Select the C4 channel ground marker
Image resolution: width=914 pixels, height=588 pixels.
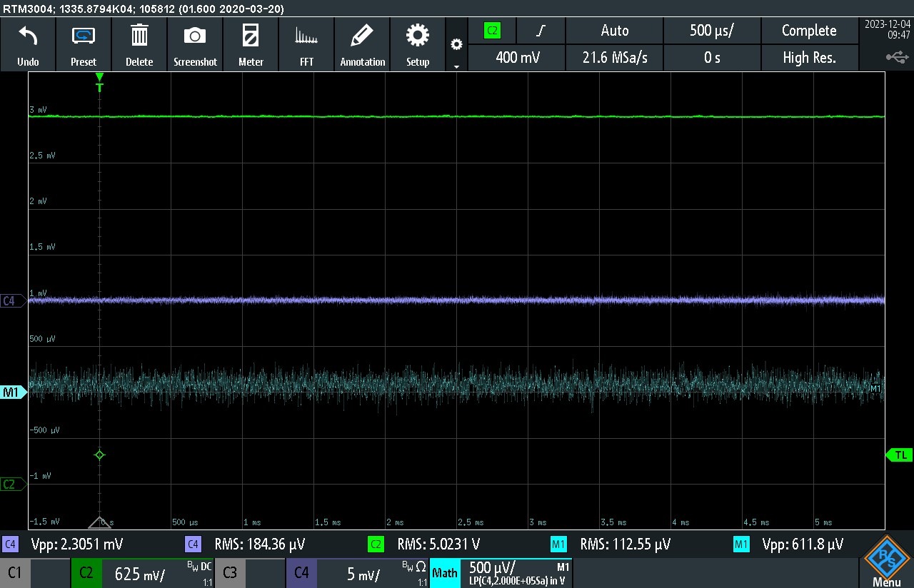point(12,301)
